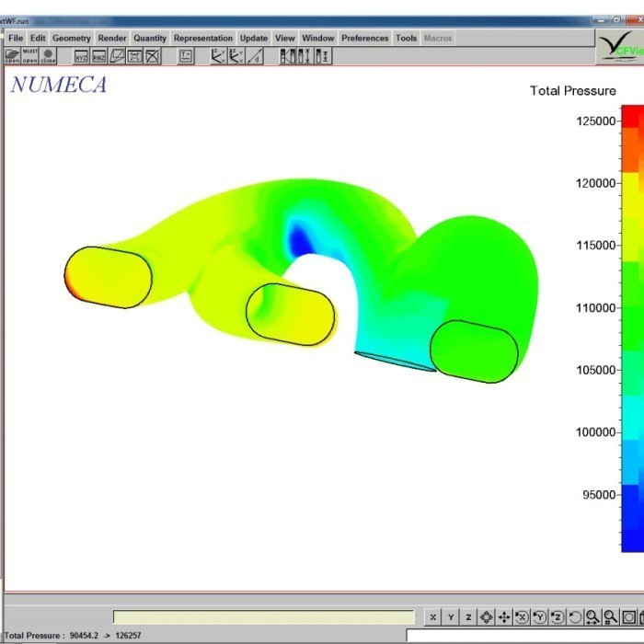Open the Tools menu
This screenshot has width=644, height=644.
(x=407, y=39)
